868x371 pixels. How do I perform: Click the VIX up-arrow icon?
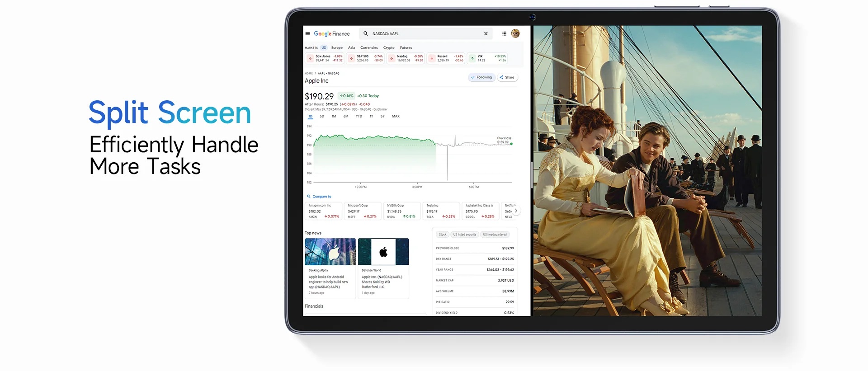(x=472, y=58)
